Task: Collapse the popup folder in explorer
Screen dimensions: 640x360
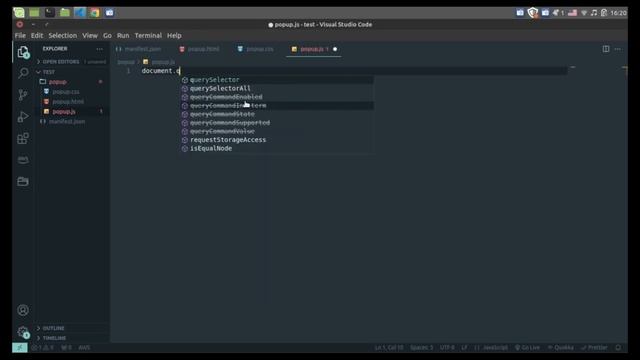Action: click(58, 82)
